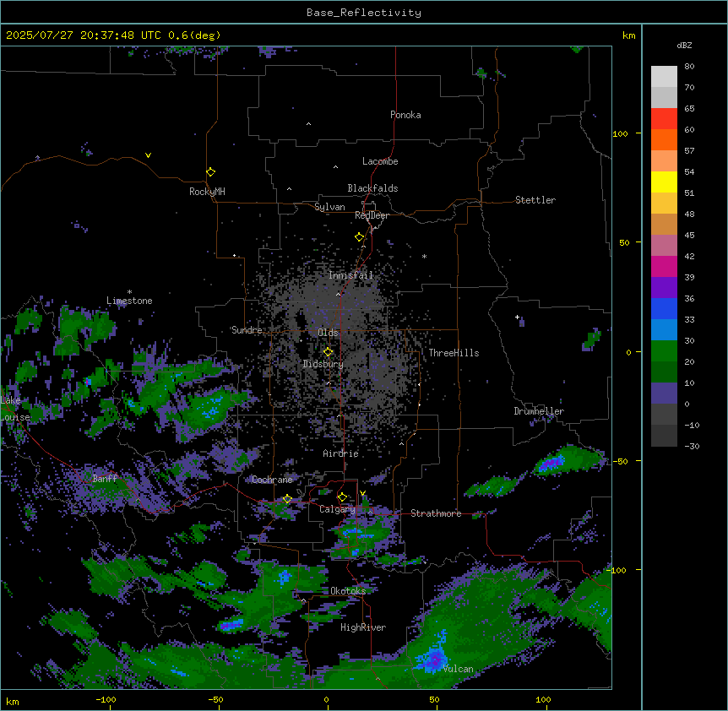Click the 100 tick label on right axis
This screenshot has height=711, width=728.
pos(620,133)
